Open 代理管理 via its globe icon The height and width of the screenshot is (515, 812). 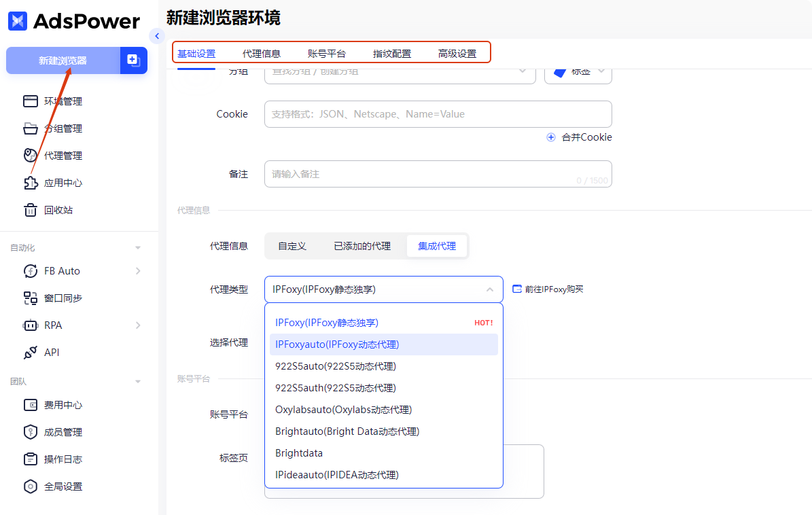[31, 156]
